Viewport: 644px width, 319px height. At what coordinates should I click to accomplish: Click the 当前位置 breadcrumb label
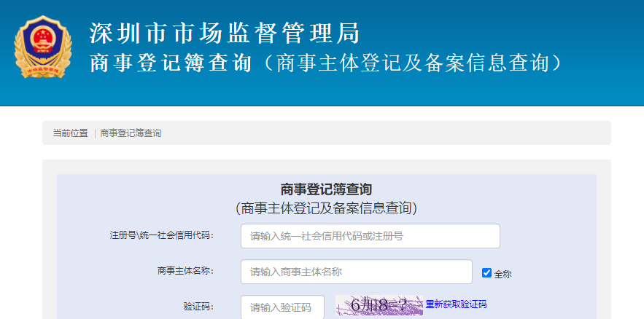(x=70, y=133)
